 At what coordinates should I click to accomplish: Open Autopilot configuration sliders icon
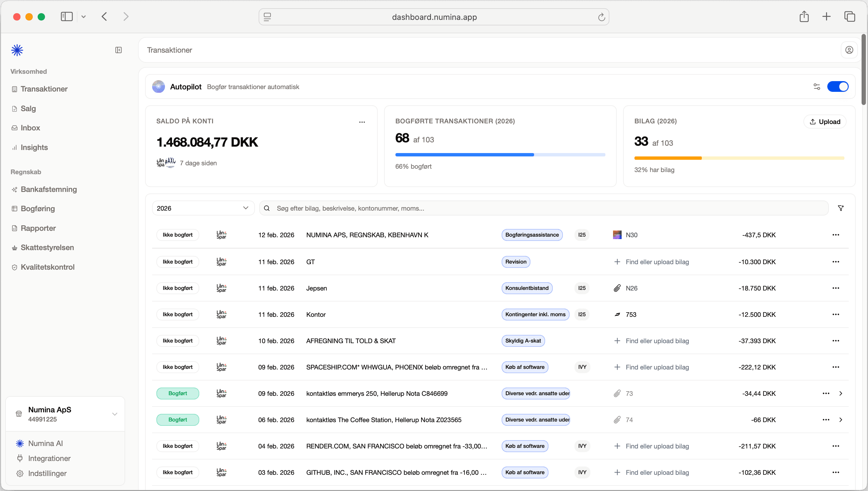[x=817, y=87]
